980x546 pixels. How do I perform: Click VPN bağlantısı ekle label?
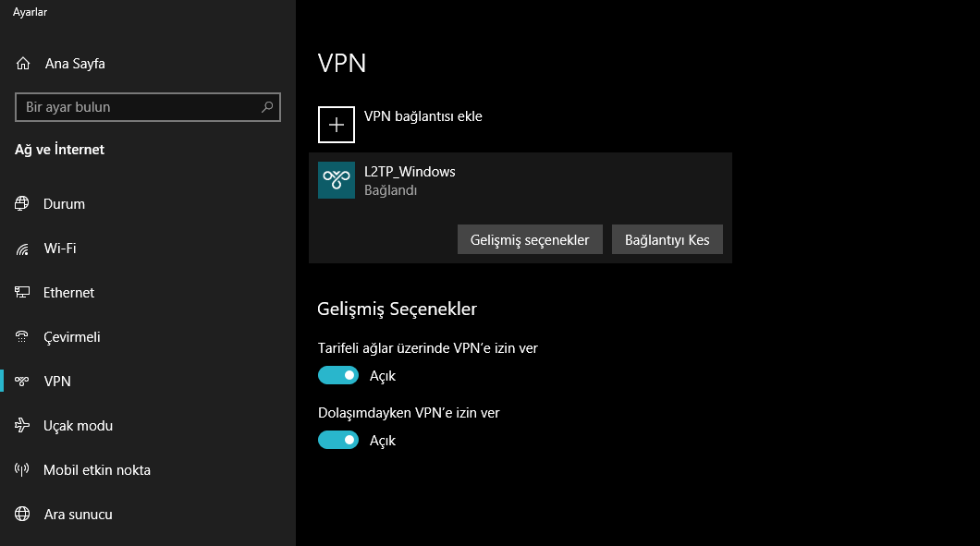pos(423,116)
